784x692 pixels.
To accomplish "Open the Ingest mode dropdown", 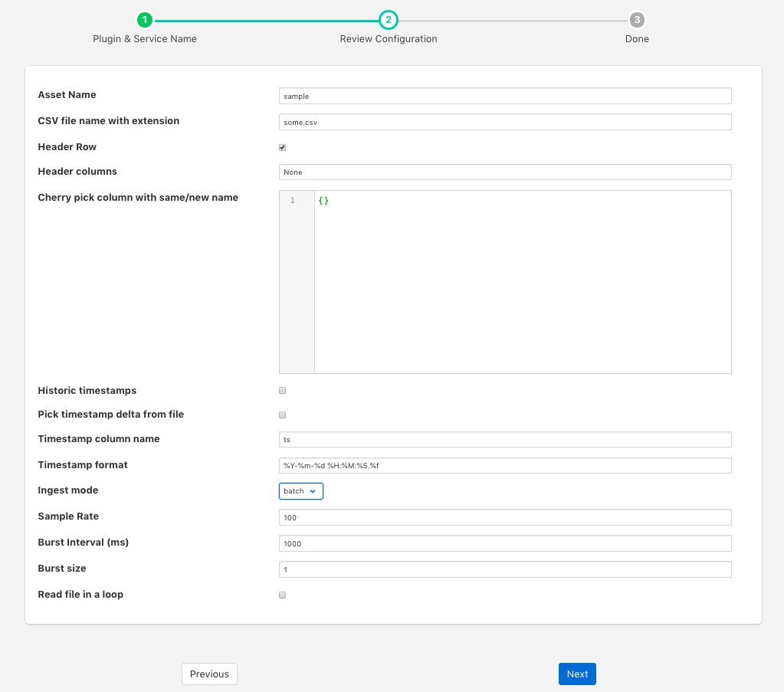I will [301, 490].
